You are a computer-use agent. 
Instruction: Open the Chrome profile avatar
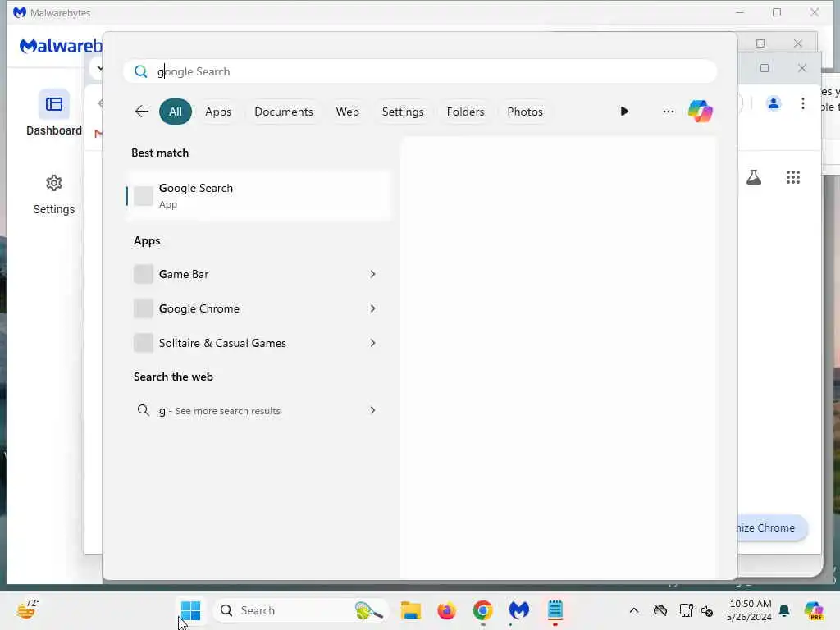point(773,103)
